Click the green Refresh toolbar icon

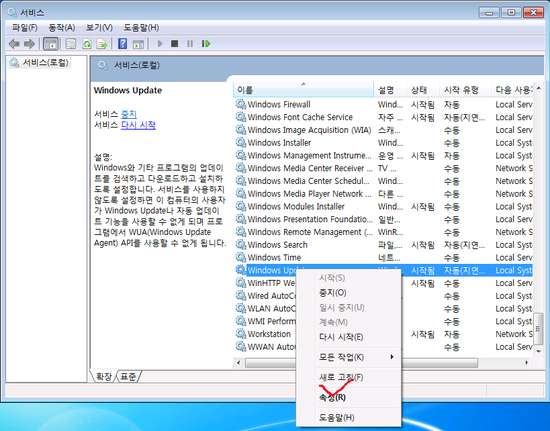pyautogui.click(x=87, y=44)
